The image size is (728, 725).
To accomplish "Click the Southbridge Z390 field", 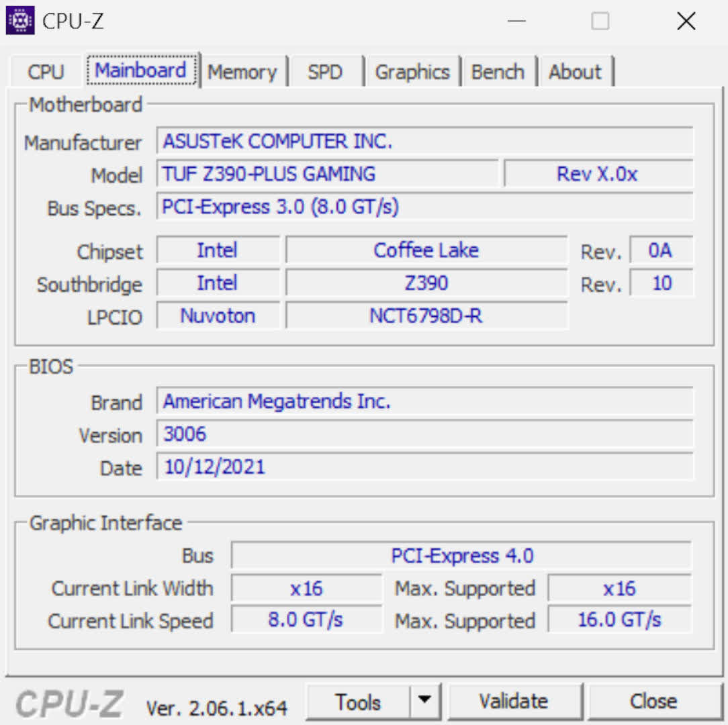I will [426, 283].
